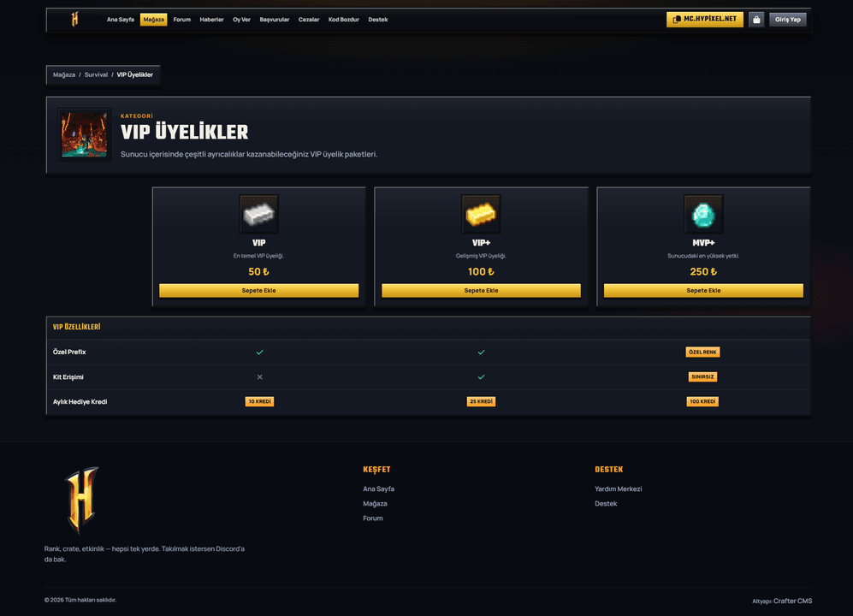The image size is (853, 616).
Task: Click the large footer H logo
Action: coord(82,500)
